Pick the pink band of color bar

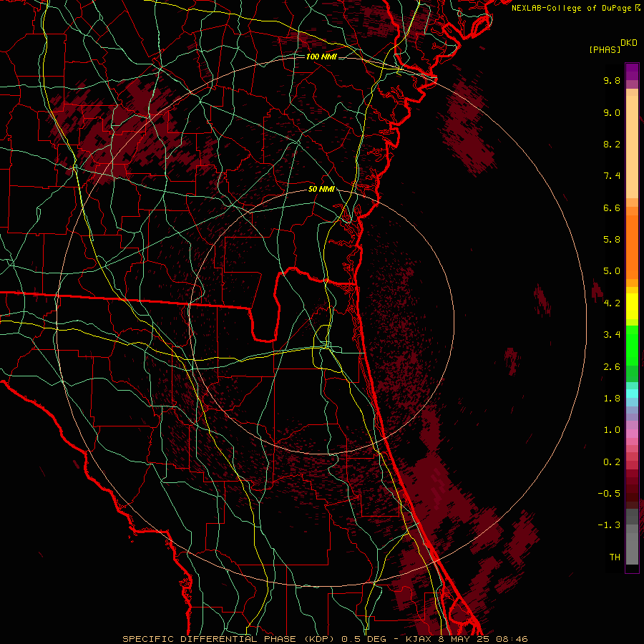pyautogui.click(x=632, y=434)
